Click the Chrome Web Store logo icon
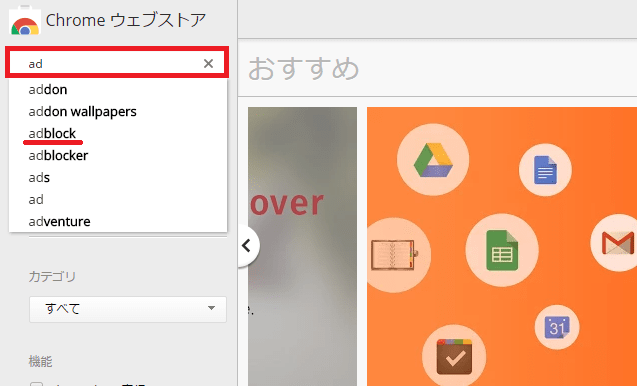Viewport: 637px width, 386px height. click(25, 20)
